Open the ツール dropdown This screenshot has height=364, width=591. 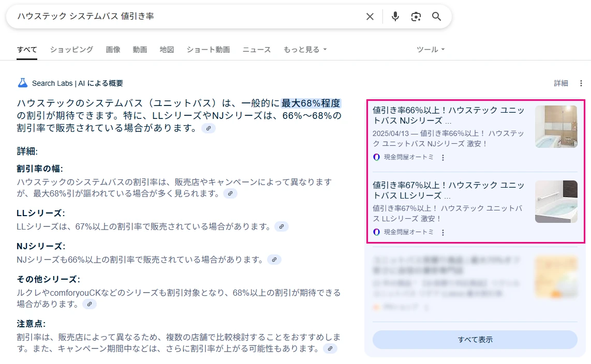[x=431, y=49]
